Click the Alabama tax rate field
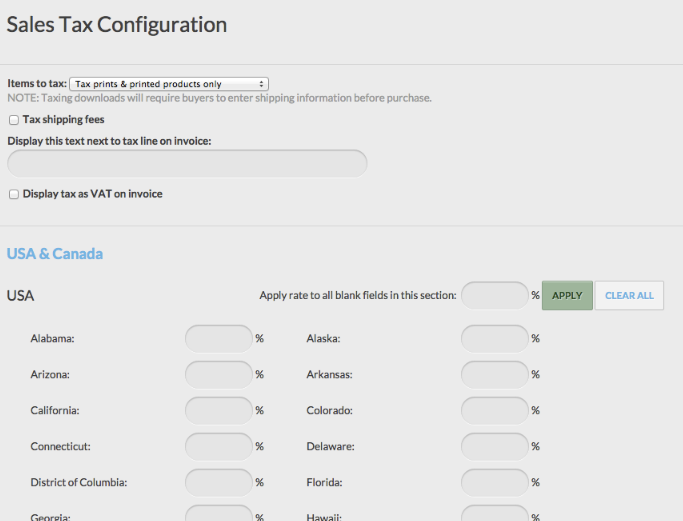The image size is (683, 521). (x=219, y=338)
